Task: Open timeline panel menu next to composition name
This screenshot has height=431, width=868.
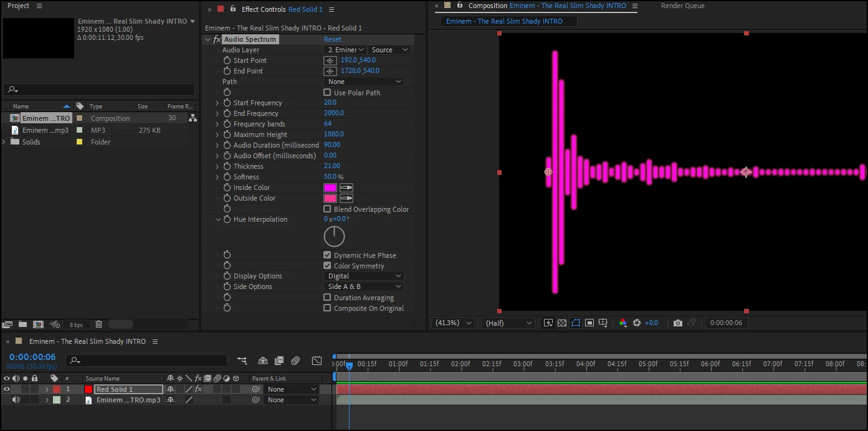Action: (155, 341)
